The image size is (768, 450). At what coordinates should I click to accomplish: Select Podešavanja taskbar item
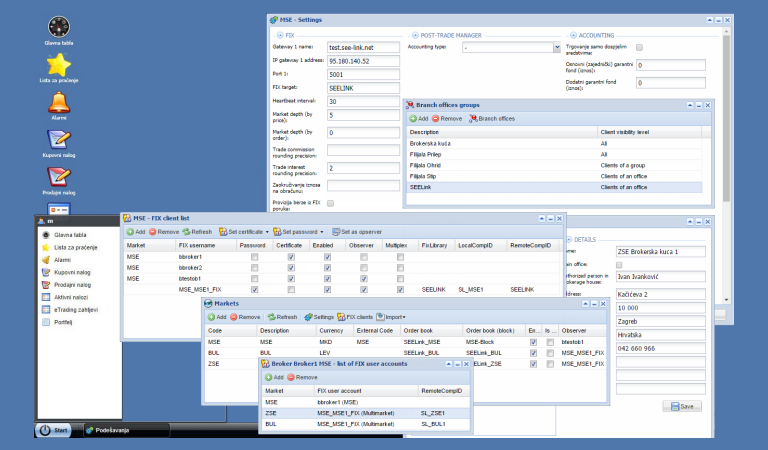point(127,430)
